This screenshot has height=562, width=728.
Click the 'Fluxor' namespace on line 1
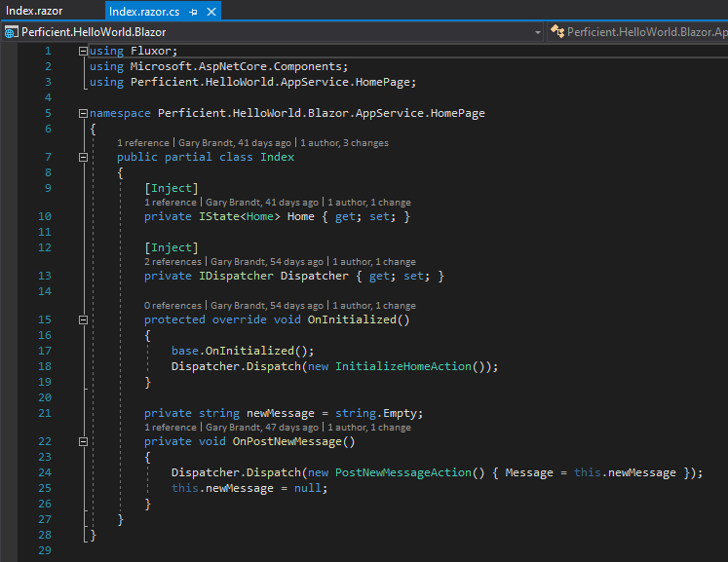[x=150, y=51]
